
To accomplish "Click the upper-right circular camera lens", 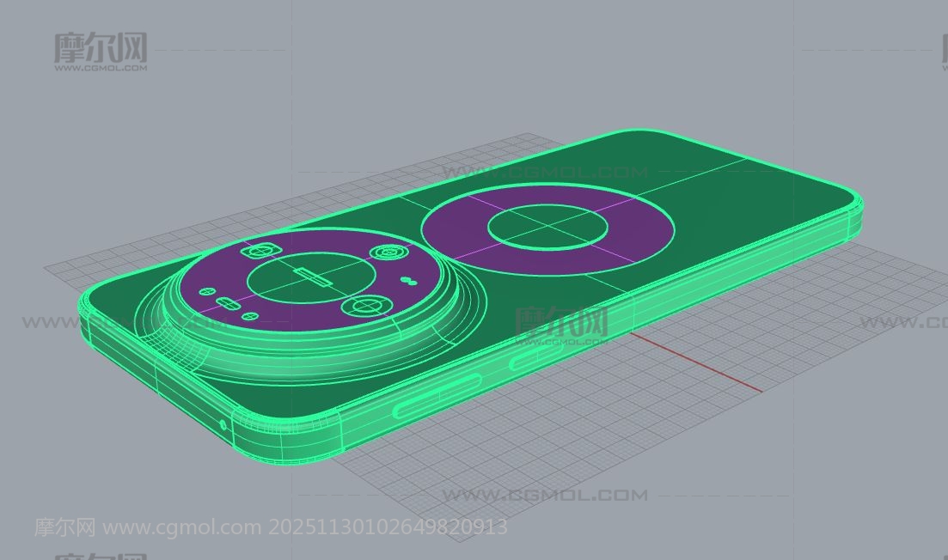I will [388, 253].
